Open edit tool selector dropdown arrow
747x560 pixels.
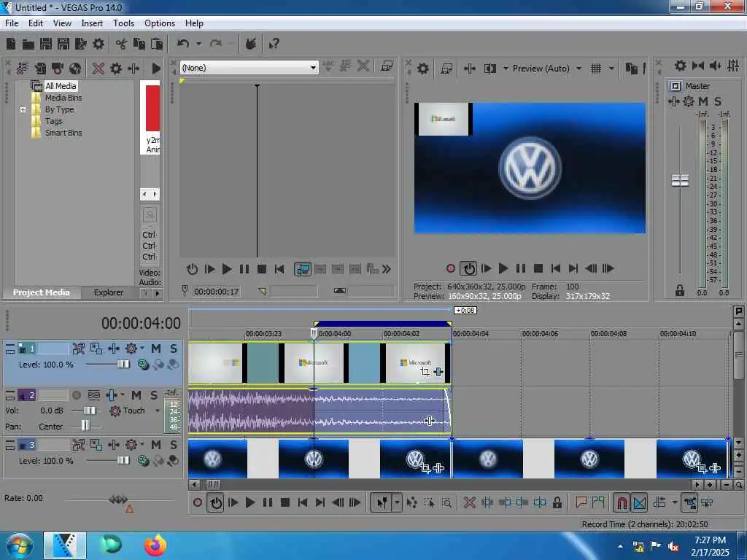click(x=396, y=502)
